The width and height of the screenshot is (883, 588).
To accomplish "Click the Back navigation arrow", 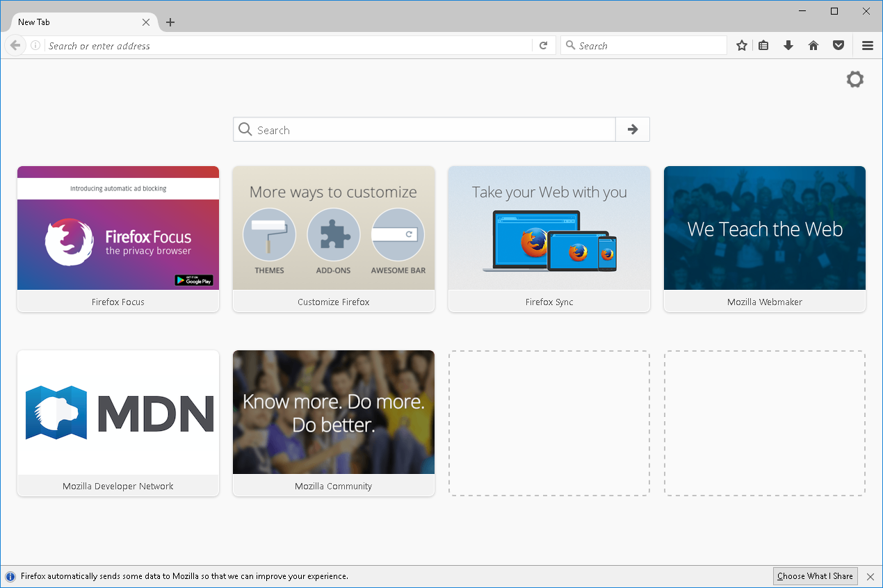I will coord(15,45).
